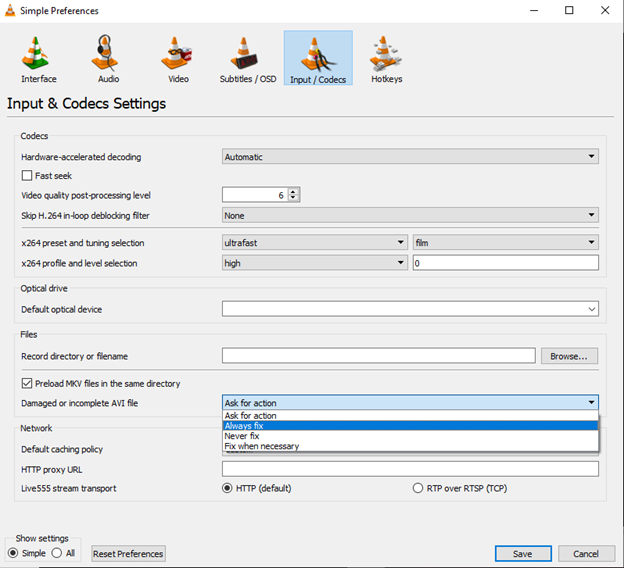
Task: Choose 'Fix when necessary' from the list
Action: tap(410, 446)
